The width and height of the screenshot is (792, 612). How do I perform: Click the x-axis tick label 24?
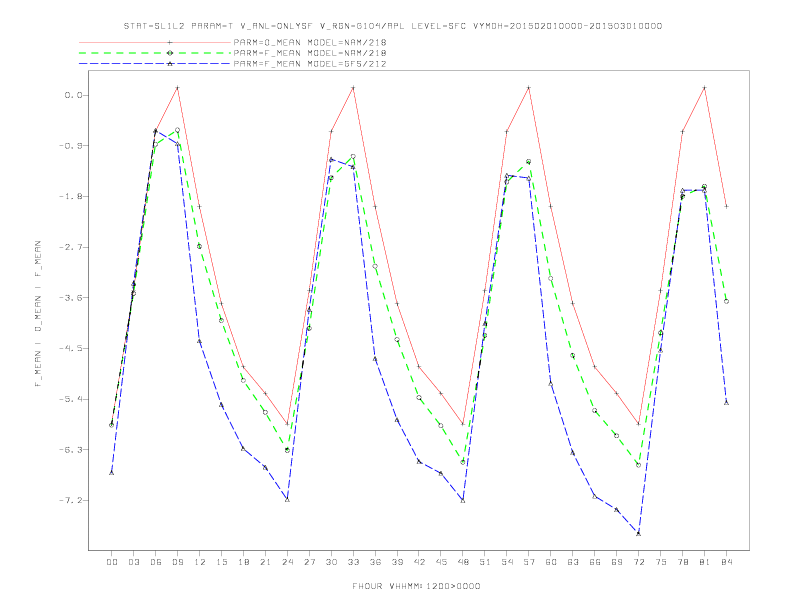point(287,562)
